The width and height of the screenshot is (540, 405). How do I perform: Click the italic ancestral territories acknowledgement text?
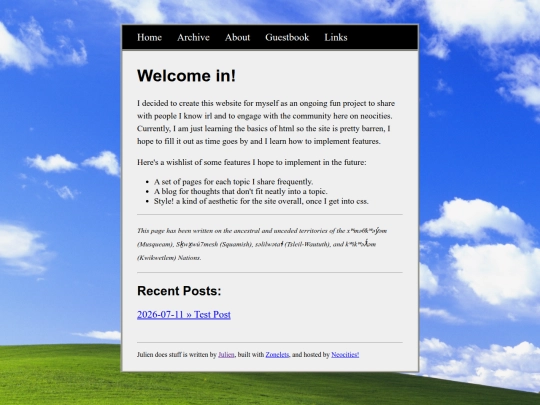[x=262, y=244]
